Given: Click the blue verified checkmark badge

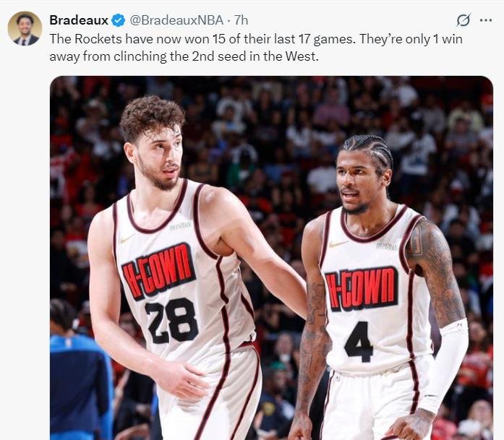Looking at the screenshot, I should [118, 20].
